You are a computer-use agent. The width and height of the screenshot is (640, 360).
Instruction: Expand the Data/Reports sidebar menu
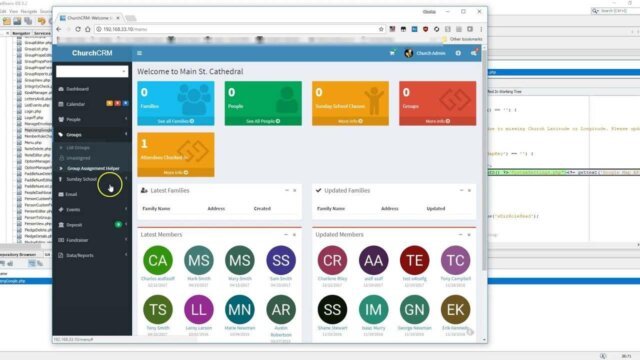tap(92, 255)
